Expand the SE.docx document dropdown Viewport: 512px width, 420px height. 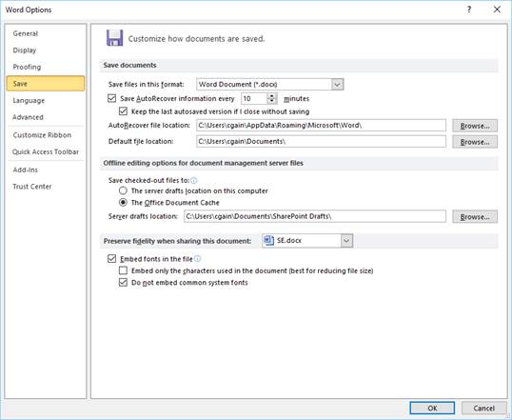[346, 241]
